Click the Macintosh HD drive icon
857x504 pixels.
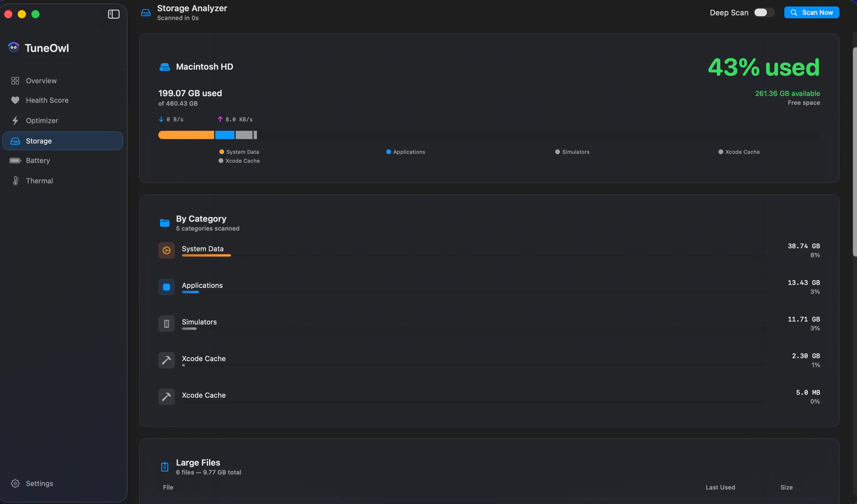pyautogui.click(x=164, y=67)
